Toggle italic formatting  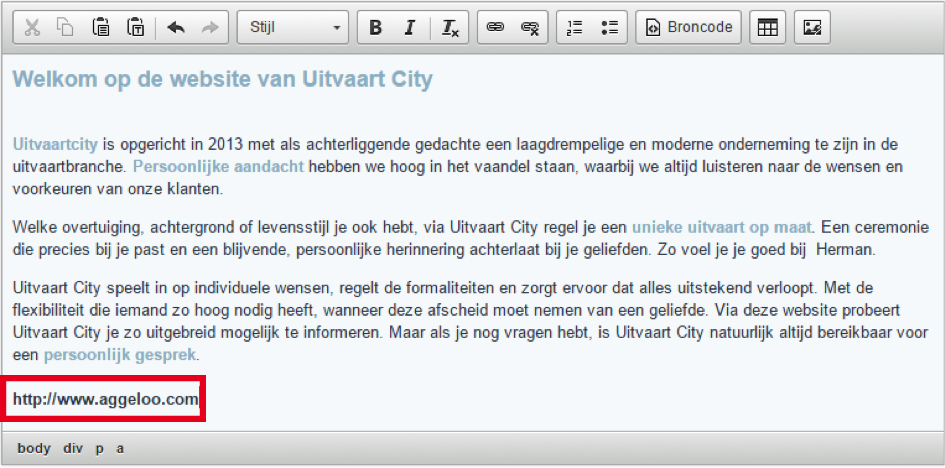(410, 28)
